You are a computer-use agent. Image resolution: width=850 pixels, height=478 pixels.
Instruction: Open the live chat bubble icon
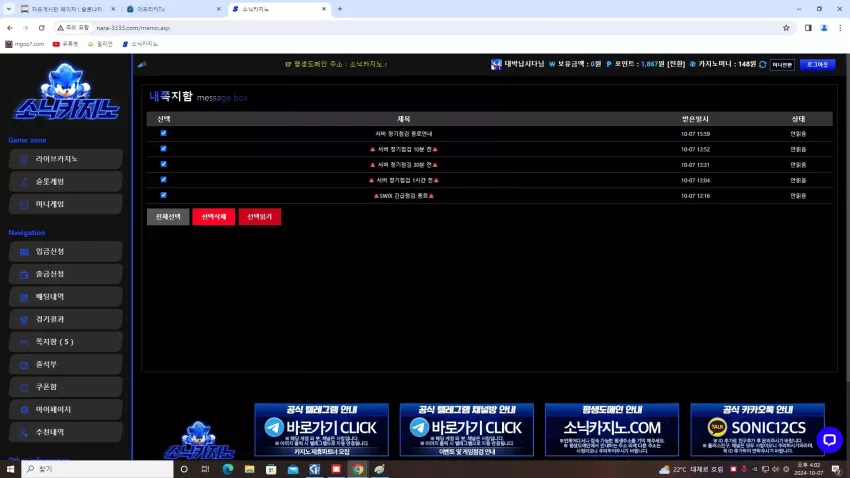click(x=829, y=440)
